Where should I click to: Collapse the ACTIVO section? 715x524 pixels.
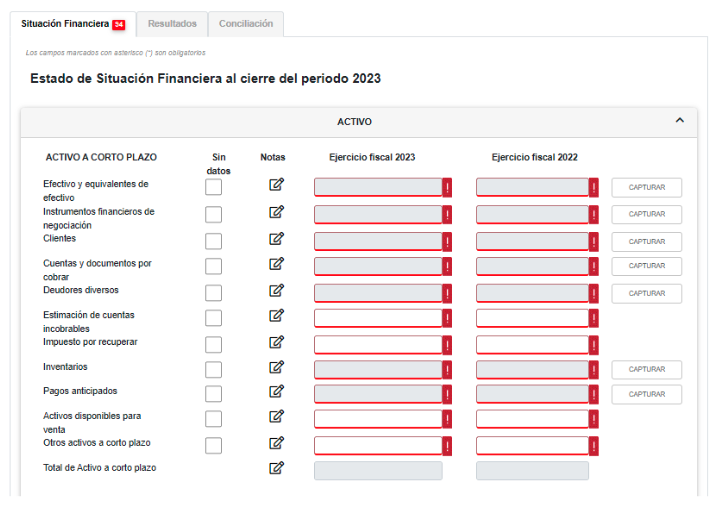click(680, 121)
